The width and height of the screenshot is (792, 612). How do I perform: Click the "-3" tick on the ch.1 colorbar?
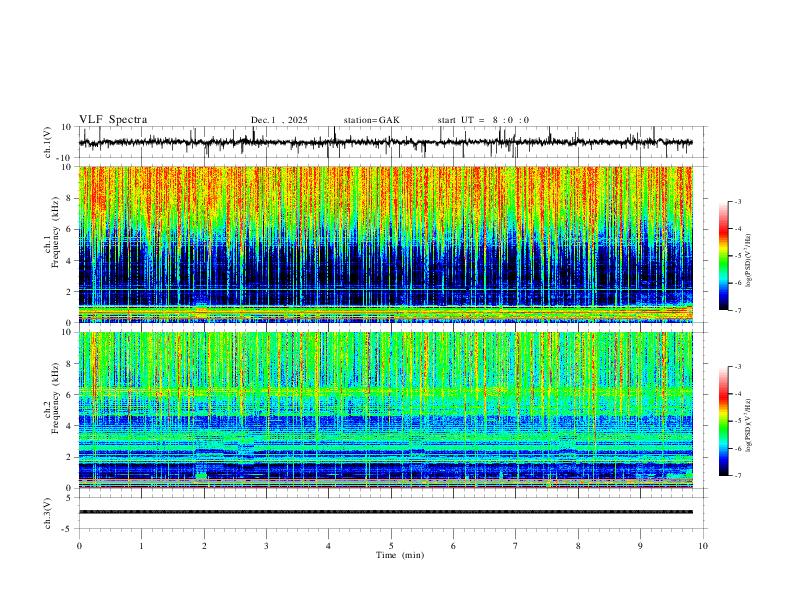tap(737, 201)
